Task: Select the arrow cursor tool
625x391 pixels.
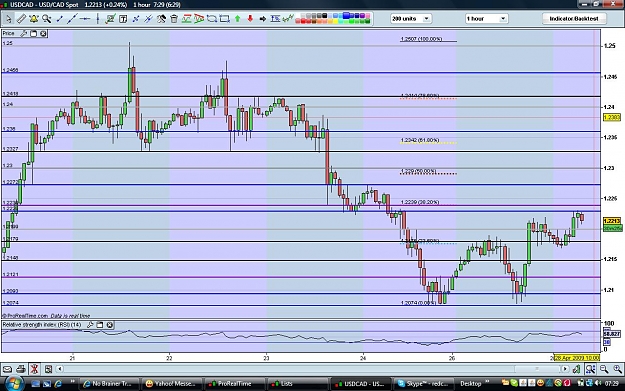Action: 8,19
